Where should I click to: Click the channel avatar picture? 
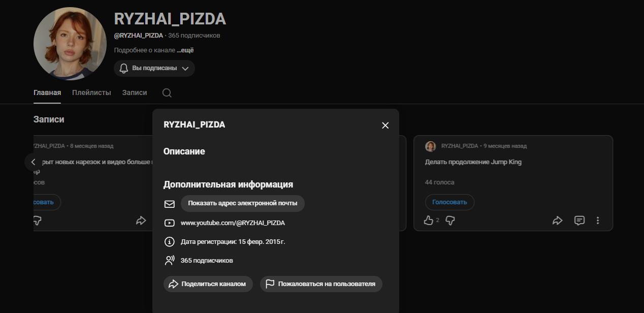coord(70,44)
